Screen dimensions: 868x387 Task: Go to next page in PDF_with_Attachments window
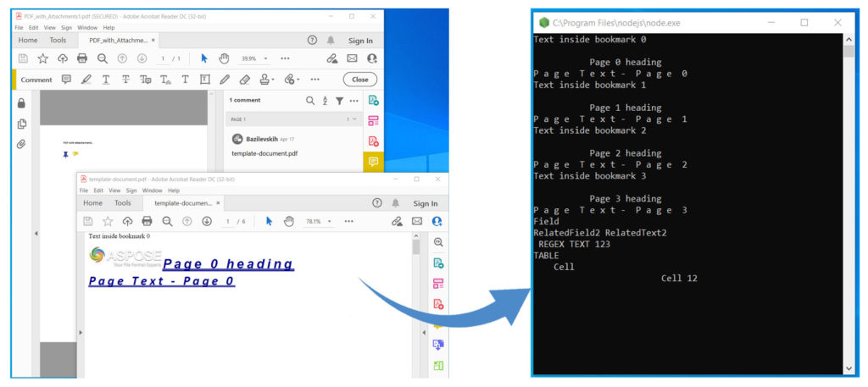click(142, 58)
